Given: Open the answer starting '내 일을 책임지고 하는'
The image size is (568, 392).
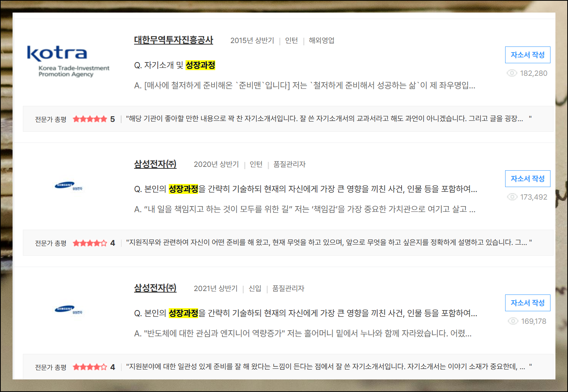Looking at the screenshot, I should point(305,209).
